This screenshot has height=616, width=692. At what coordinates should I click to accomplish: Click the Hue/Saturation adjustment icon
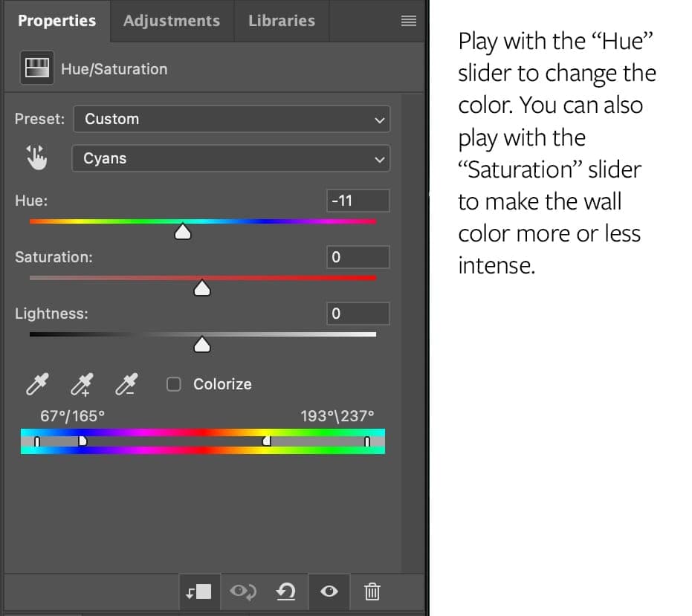36,68
